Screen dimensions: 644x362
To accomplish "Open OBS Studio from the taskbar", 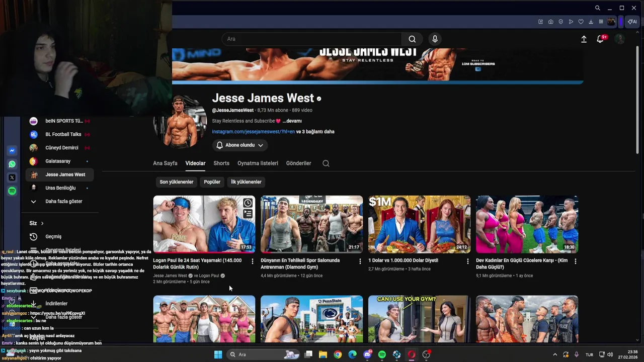I will [x=426, y=354].
